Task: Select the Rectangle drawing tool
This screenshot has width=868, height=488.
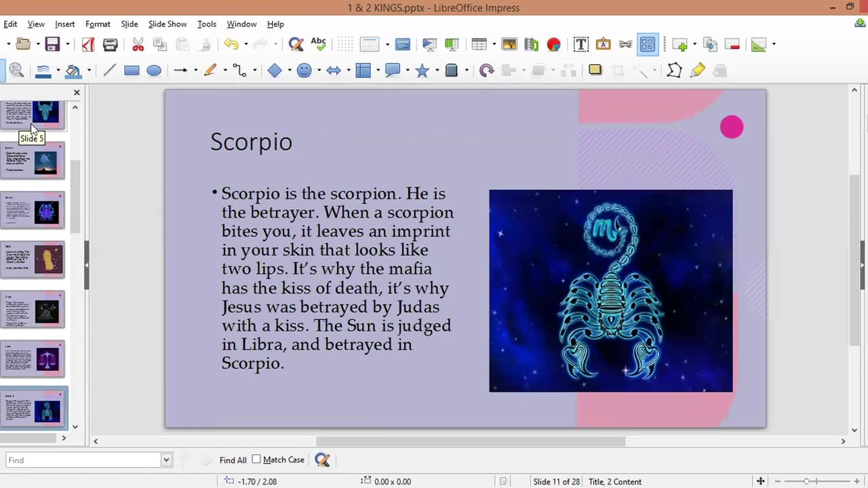Action: (x=132, y=70)
